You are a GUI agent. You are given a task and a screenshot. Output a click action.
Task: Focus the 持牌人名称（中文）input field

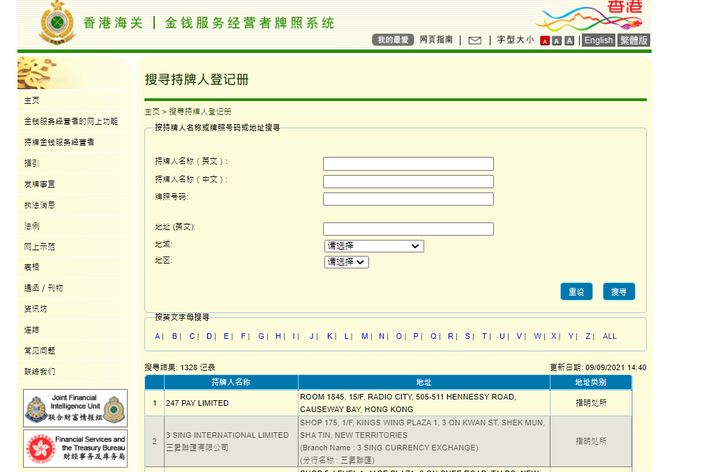408,181
